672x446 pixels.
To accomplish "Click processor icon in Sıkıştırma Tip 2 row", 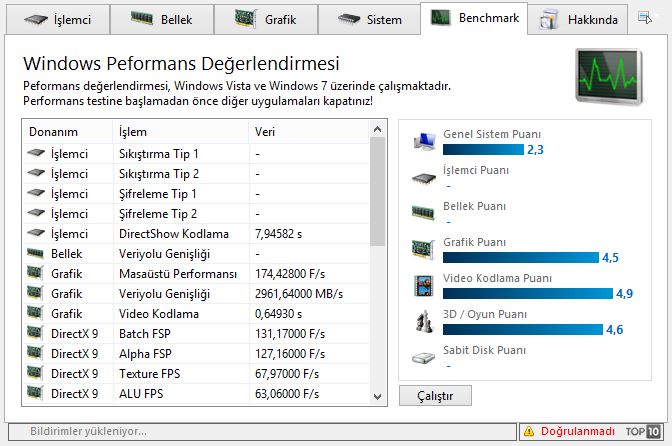I will pyautogui.click(x=36, y=173).
